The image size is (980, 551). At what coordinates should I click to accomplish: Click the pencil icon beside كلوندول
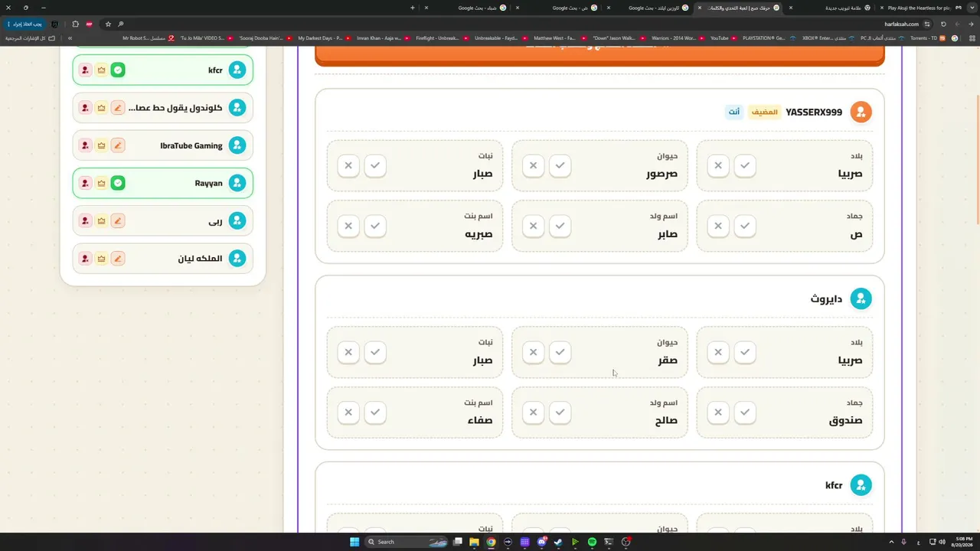click(x=118, y=108)
